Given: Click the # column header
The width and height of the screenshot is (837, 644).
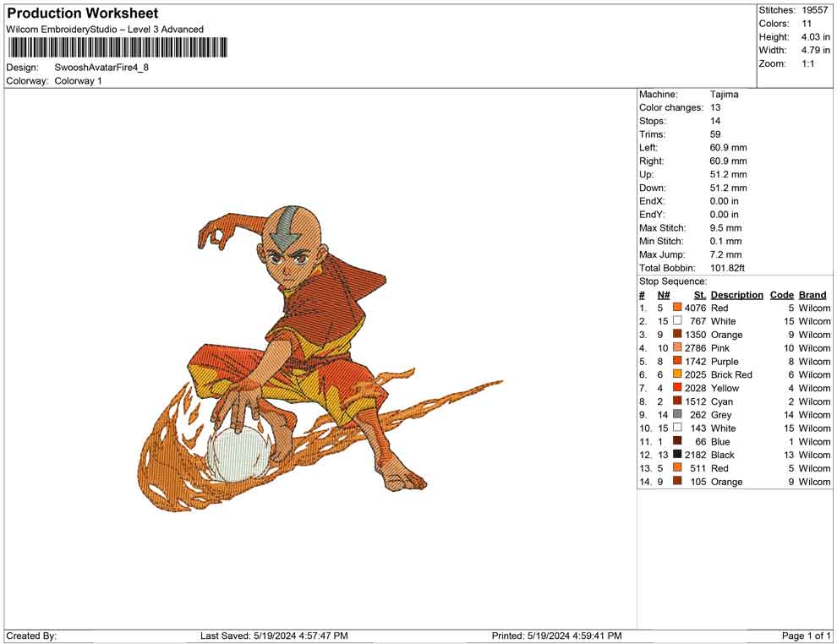Looking at the screenshot, I should (x=642, y=295).
